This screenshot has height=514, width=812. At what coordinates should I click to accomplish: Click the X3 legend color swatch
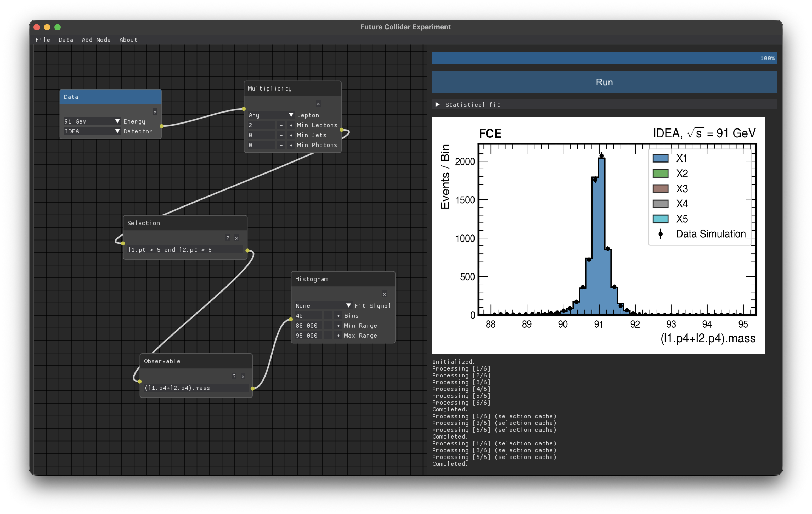coord(660,188)
